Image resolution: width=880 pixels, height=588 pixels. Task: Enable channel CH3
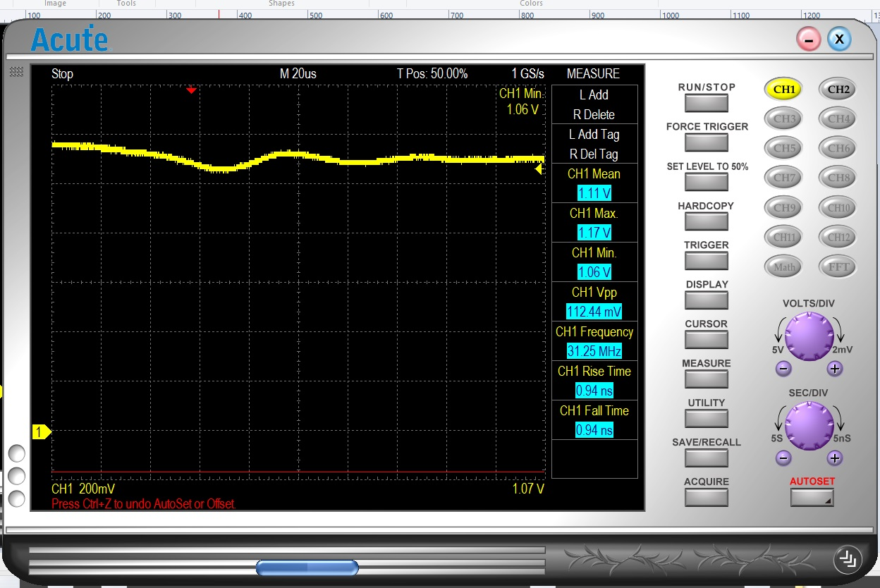tap(784, 119)
